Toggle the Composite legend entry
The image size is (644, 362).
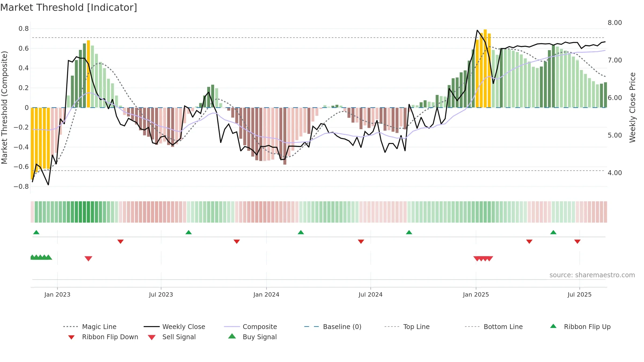click(250, 327)
